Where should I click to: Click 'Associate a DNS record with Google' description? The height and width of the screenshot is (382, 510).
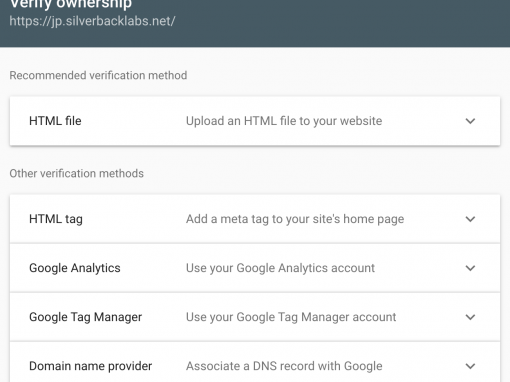(x=284, y=366)
